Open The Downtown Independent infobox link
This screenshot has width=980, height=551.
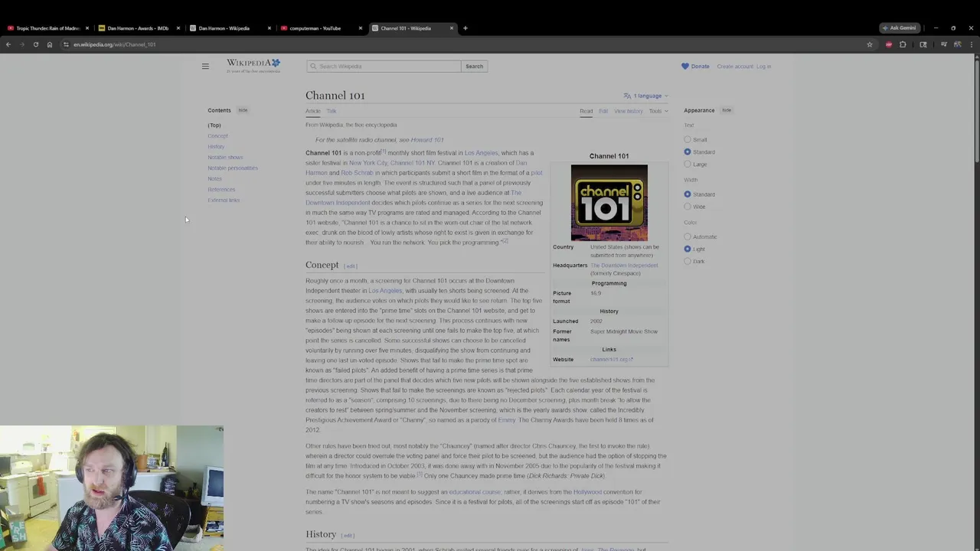click(624, 266)
